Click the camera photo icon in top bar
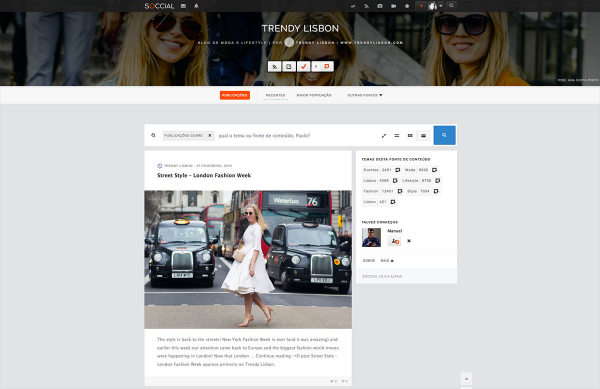 pyautogui.click(x=380, y=6)
